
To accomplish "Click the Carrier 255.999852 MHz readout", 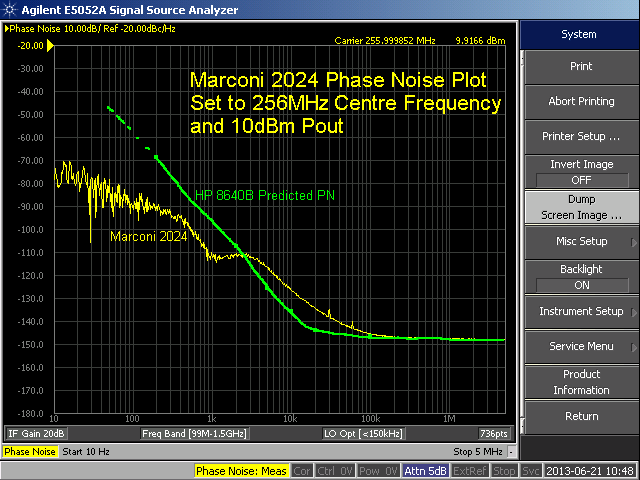I will click(x=385, y=41).
